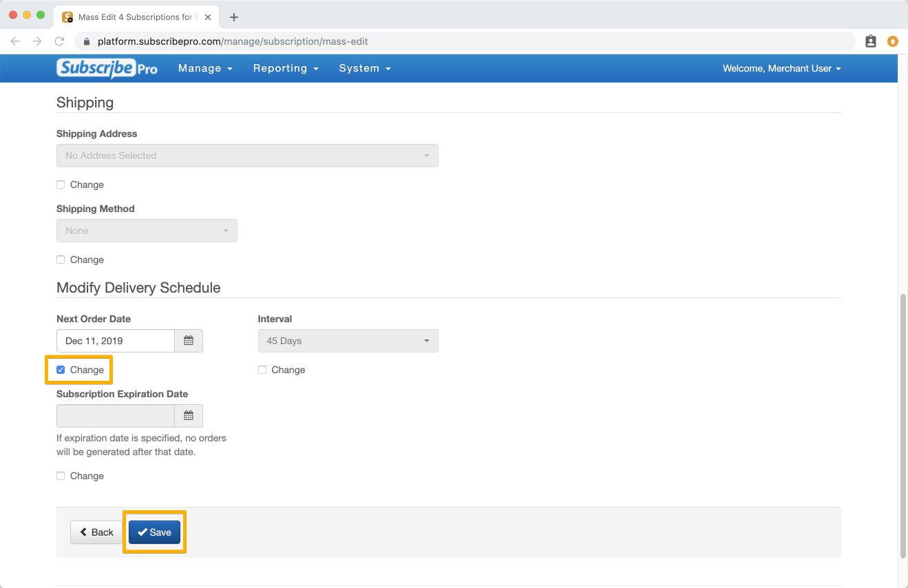Click the page vertical scrollbar
The width and height of the screenshot is (908, 588).
[x=902, y=426]
